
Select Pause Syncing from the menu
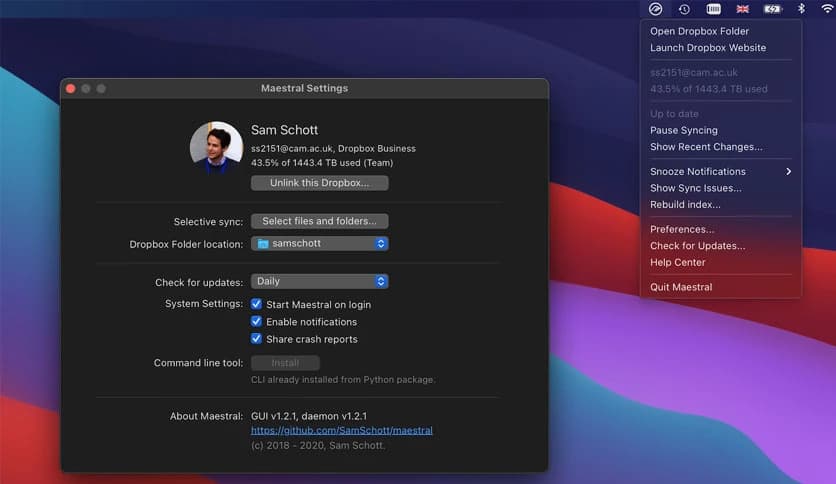(x=683, y=130)
